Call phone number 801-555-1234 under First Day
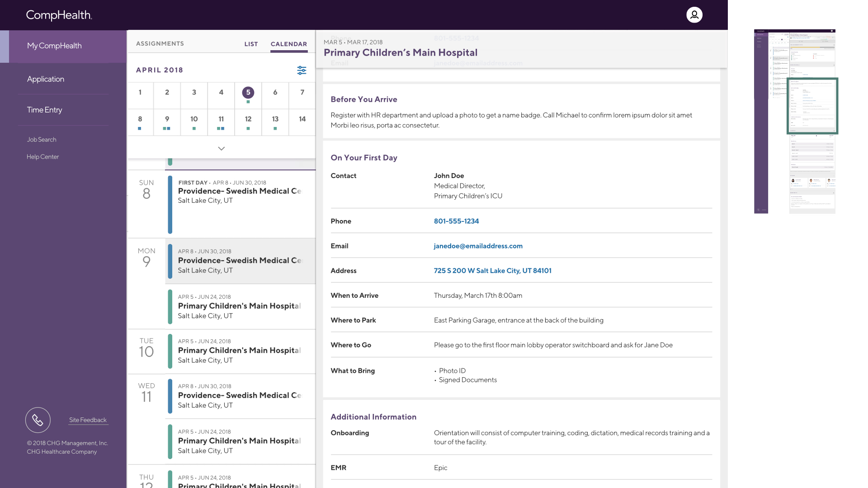The width and height of the screenshot is (868, 488). coord(456,221)
